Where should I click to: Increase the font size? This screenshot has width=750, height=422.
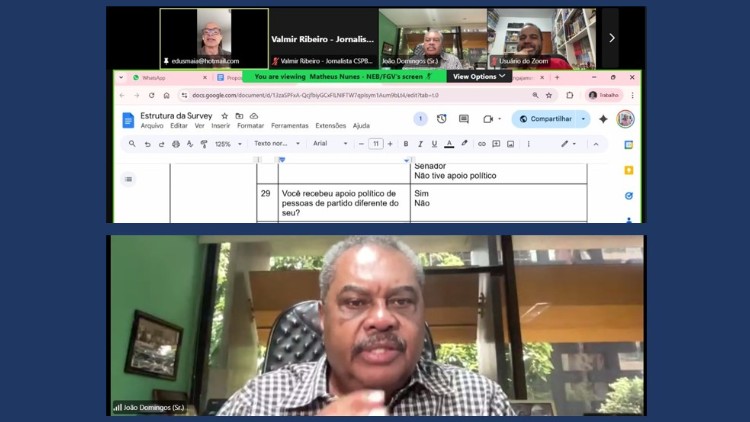390,144
